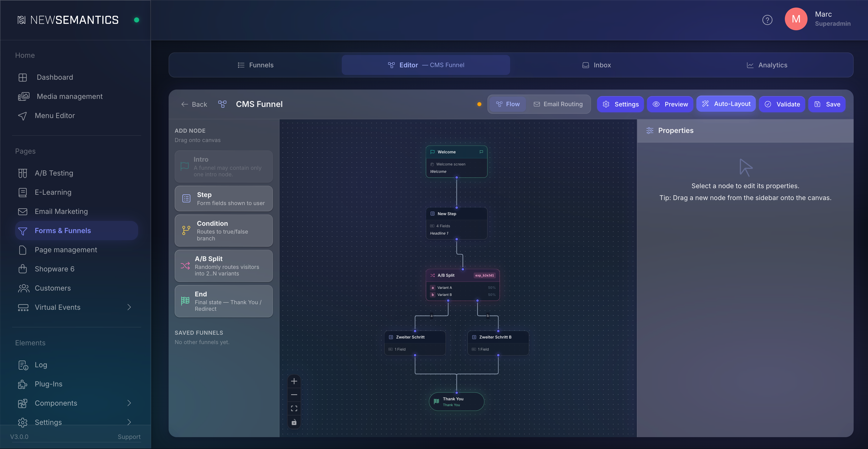Zoom in canvas with plus icon
The width and height of the screenshot is (868, 449).
pyautogui.click(x=294, y=381)
